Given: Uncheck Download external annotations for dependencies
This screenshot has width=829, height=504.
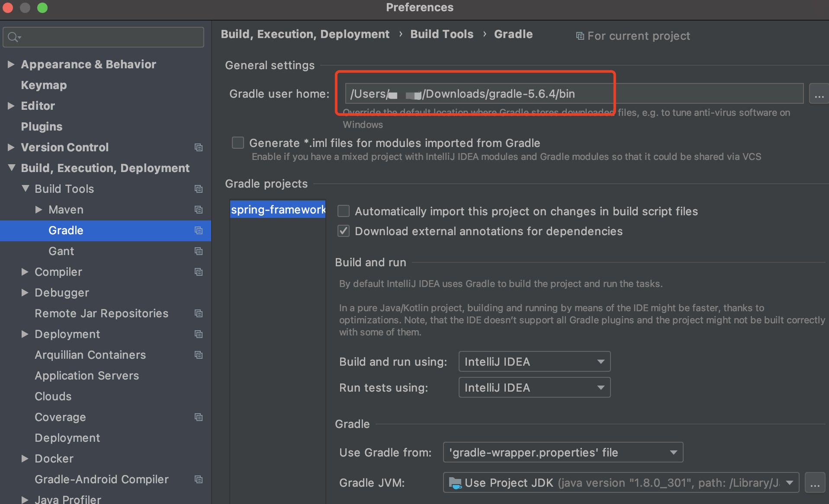Looking at the screenshot, I should (x=344, y=231).
